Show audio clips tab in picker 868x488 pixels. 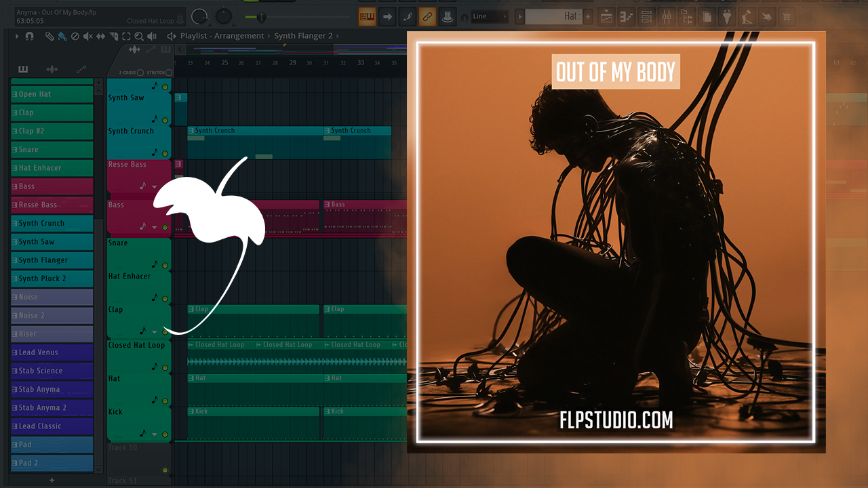52,69
